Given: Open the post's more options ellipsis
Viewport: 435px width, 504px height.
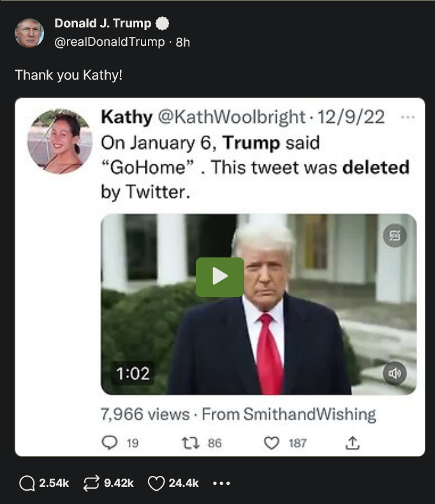Looking at the screenshot, I should (221, 484).
